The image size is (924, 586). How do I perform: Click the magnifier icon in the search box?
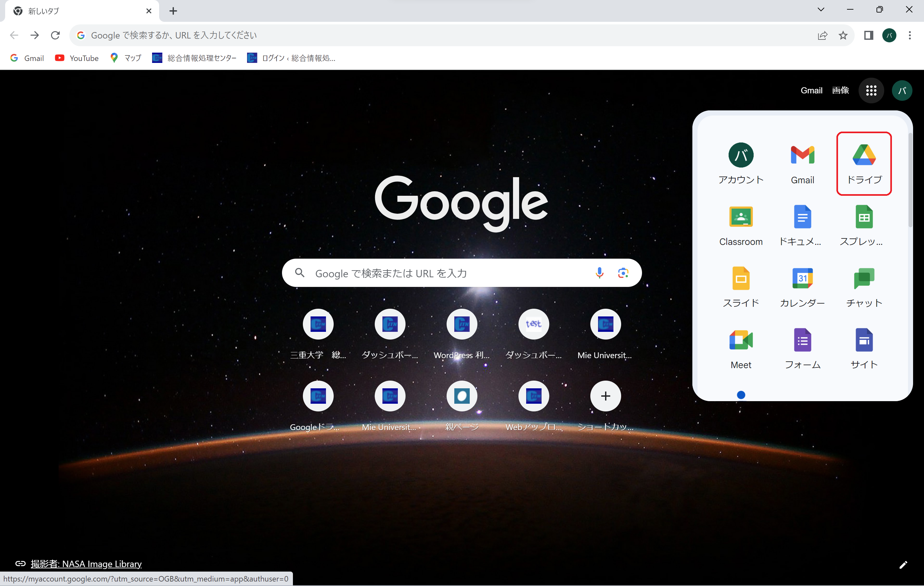tap(300, 273)
